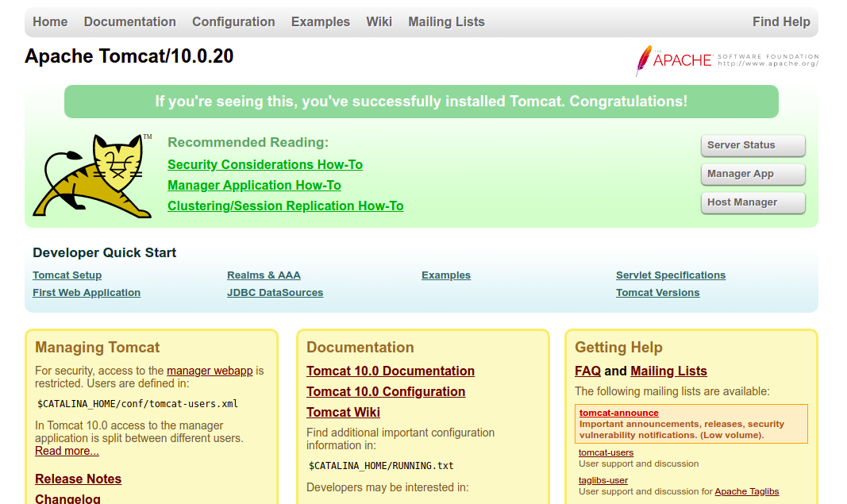This screenshot has height=504, width=847.
Task: Open the Servlet Specifications link
Action: click(670, 275)
